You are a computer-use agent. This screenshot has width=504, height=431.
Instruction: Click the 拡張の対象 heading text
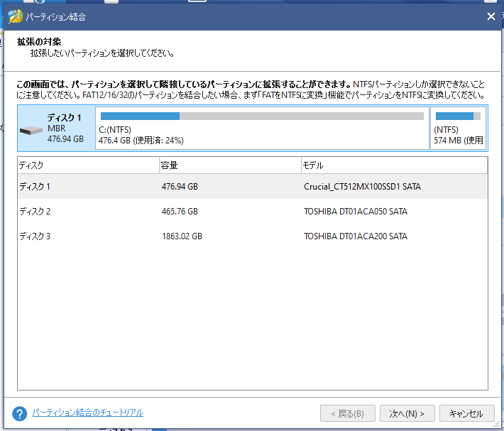click(39, 42)
